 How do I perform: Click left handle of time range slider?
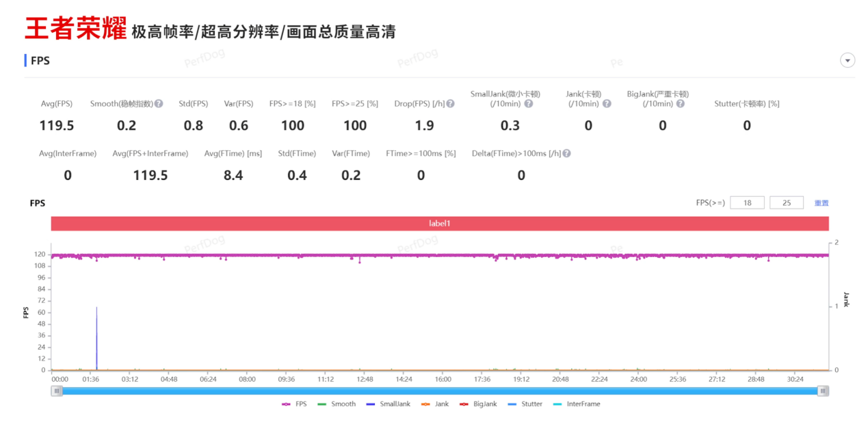coord(57,391)
